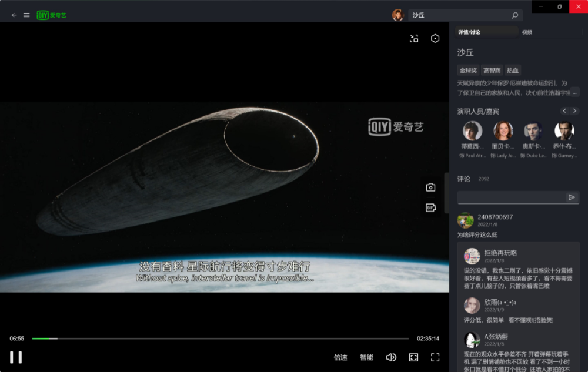Switch to the 视频 tab
The height and width of the screenshot is (372, 588).
tap(527, 32)
